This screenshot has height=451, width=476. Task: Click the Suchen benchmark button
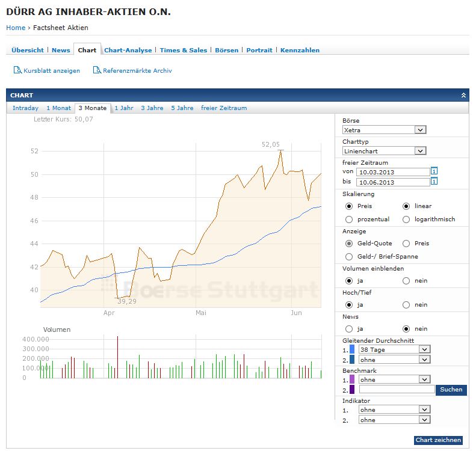451,390
